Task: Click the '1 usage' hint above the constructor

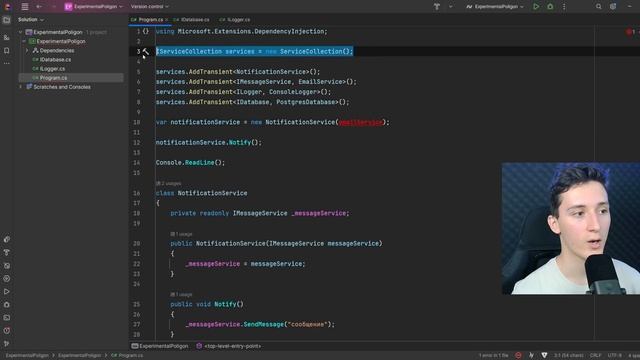Action: click(x=181, y=234)
